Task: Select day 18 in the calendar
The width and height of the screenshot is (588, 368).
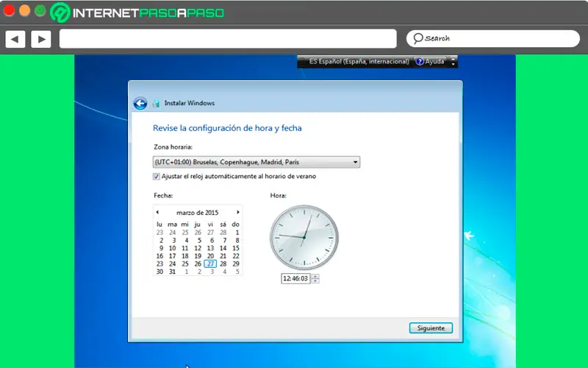Action: [185, 256]
